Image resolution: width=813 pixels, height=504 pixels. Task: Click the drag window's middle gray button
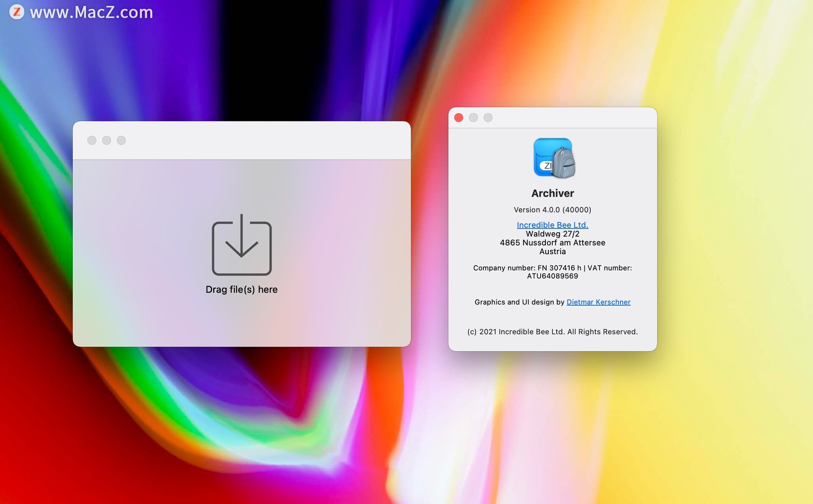pyautogui.click(x=107, y=140)
